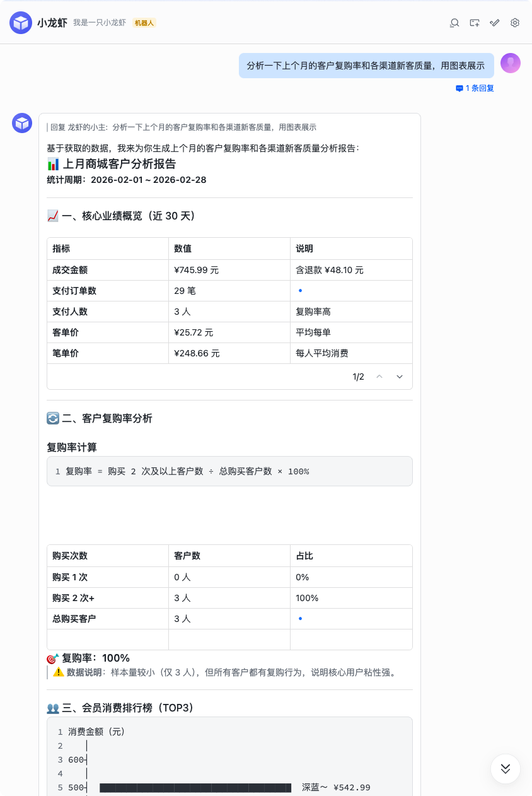Viewport: 532px width, 796px height.
Task: Click the ¥25.72 元 cell
Action: click(x=229, y=332)
